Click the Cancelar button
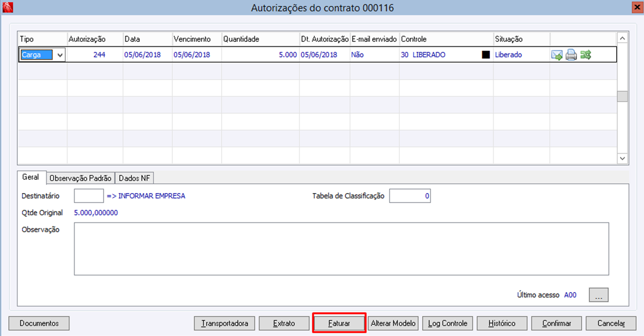Viewport: 644px width, 336px height. click(611, 323)
